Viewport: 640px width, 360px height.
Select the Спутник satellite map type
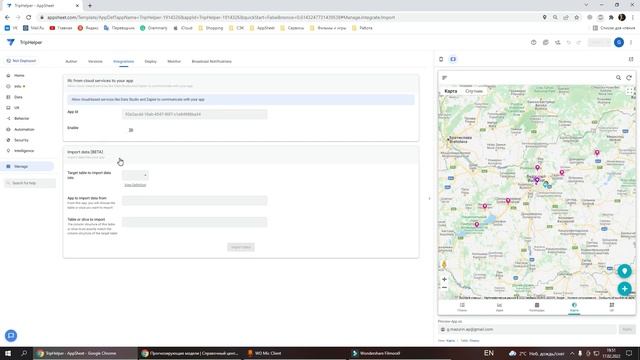(474, 91)
